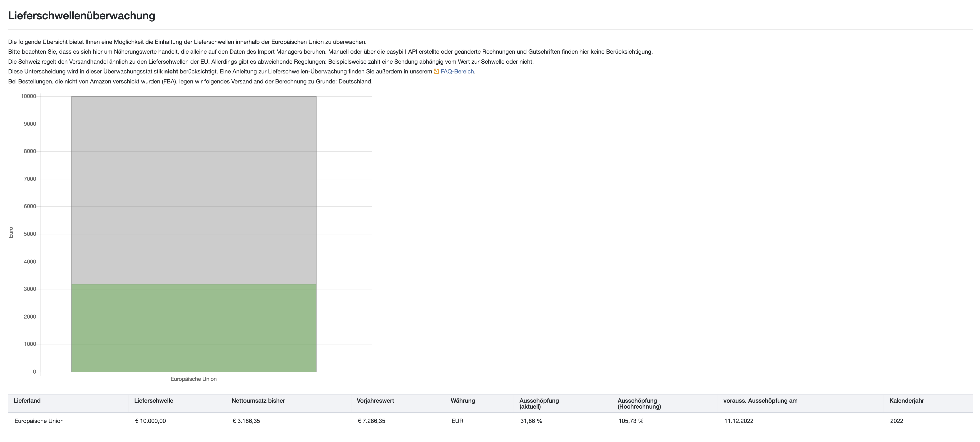The image size is (980, 442).
Task: Click the Kalenderjahr column header
Action: point(906,400)
